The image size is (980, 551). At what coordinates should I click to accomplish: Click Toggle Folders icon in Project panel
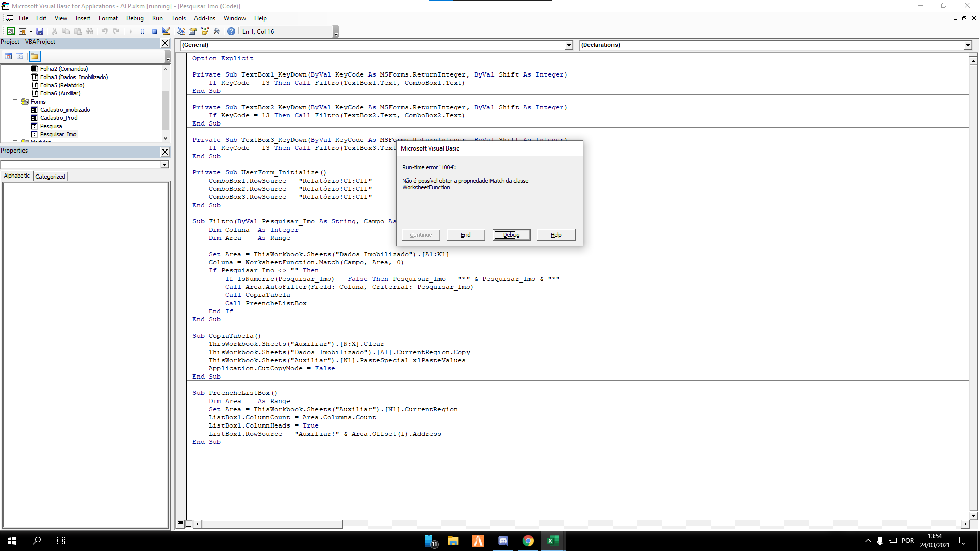pyautogui.click(x=34, y=56)
